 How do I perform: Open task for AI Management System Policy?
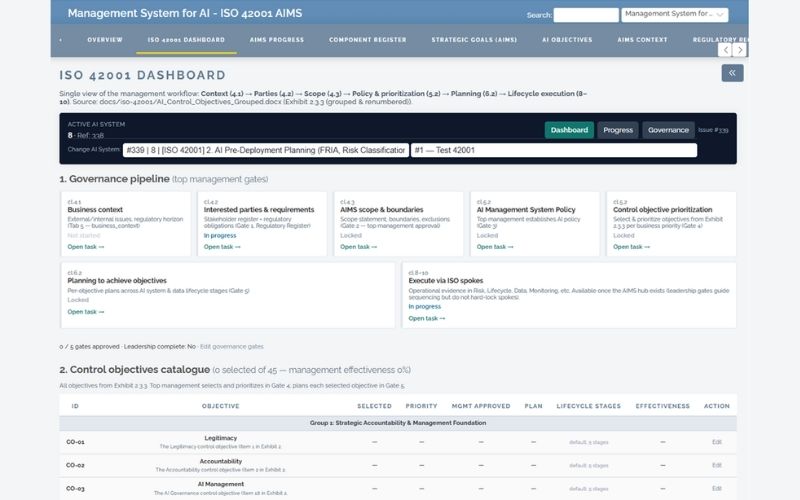[495, 247]
